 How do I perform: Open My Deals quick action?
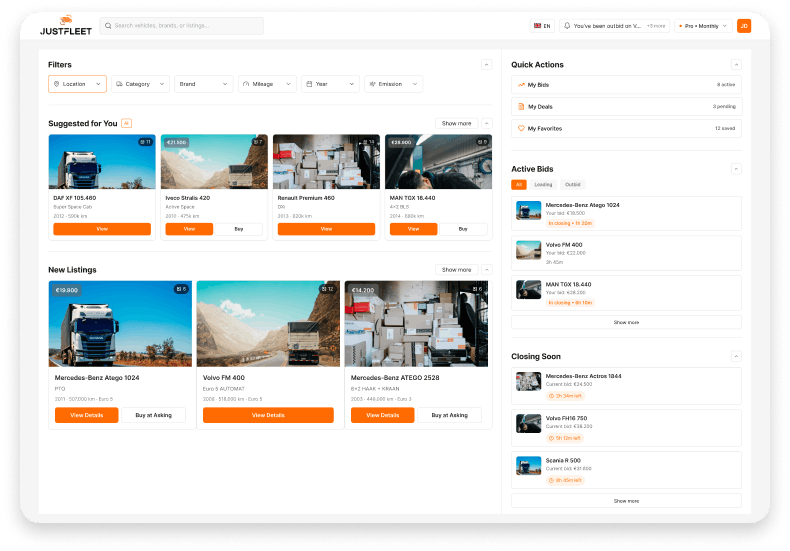coord(626,106)
